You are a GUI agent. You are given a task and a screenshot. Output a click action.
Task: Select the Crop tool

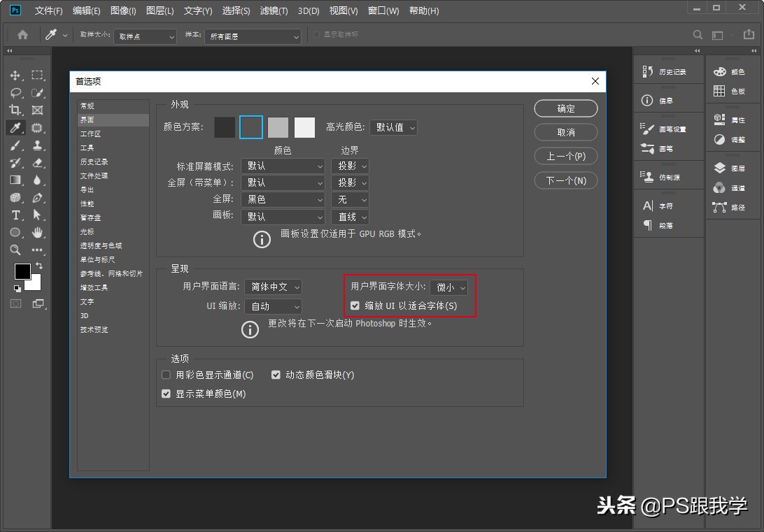(x=14, y=110)
